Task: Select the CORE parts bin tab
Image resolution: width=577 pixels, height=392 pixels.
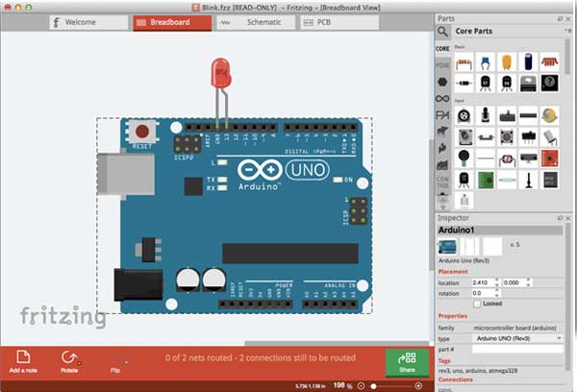Action: point(442,49)
